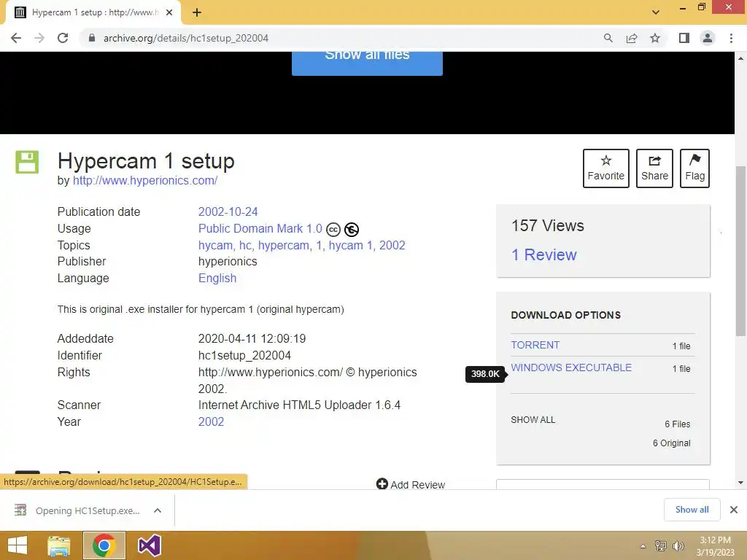Open publication date 2002-10-24 link
Screen dimensions: 747x560
pyautogui.click(x=228, y=211)
